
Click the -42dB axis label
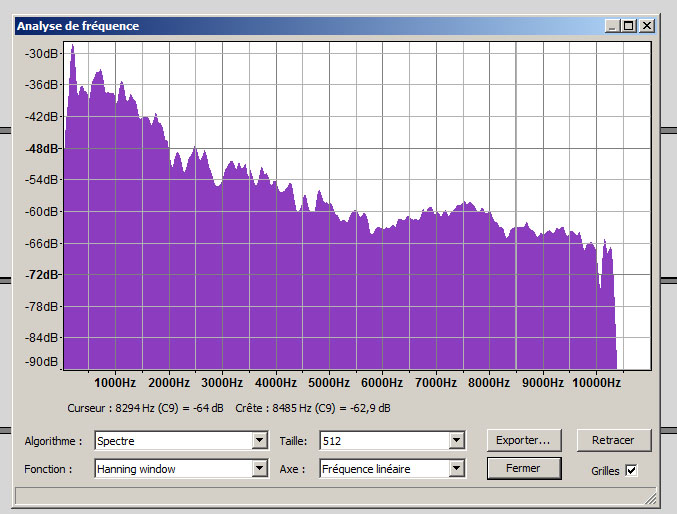tap(41, 117)
